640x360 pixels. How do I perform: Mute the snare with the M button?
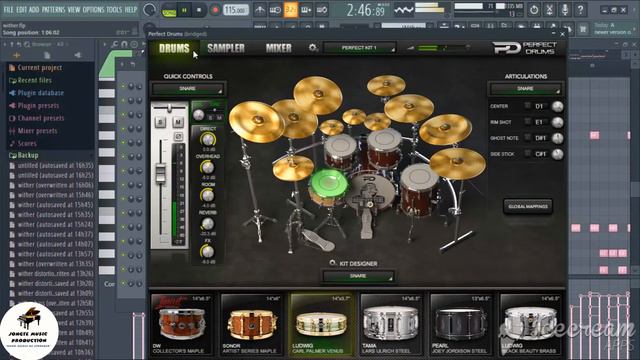[x=178, y=122]
